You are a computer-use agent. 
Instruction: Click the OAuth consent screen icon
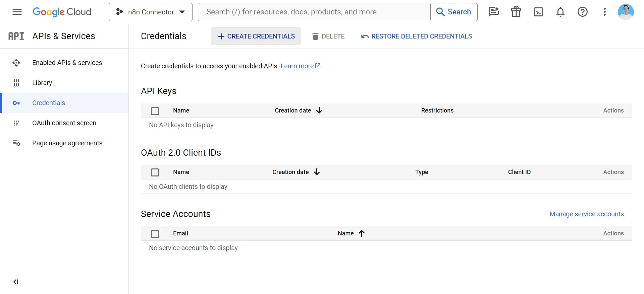coord(16,123)
